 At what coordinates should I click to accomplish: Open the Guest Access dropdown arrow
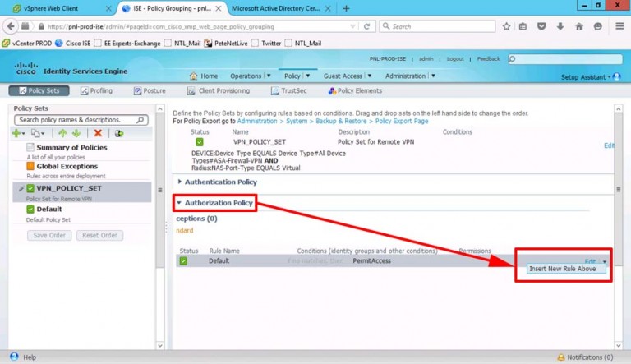370,76
